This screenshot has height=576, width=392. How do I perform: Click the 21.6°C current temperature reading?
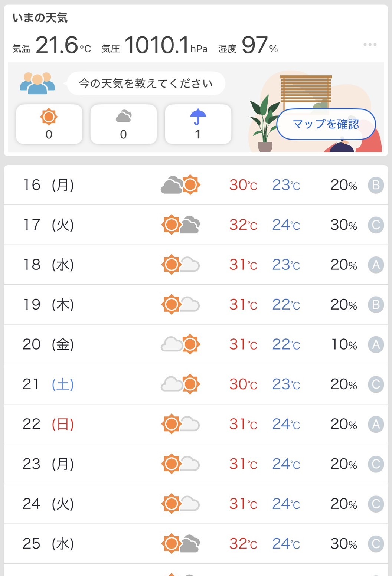63,45
